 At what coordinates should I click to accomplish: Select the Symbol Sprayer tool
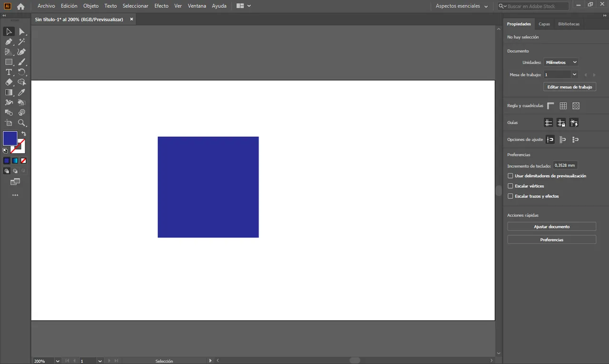tap(21, 113)
